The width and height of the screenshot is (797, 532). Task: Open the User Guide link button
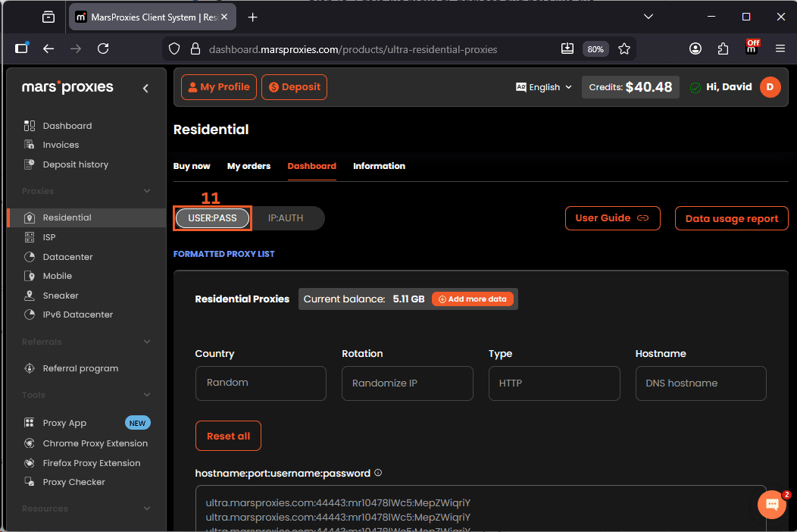612,218
